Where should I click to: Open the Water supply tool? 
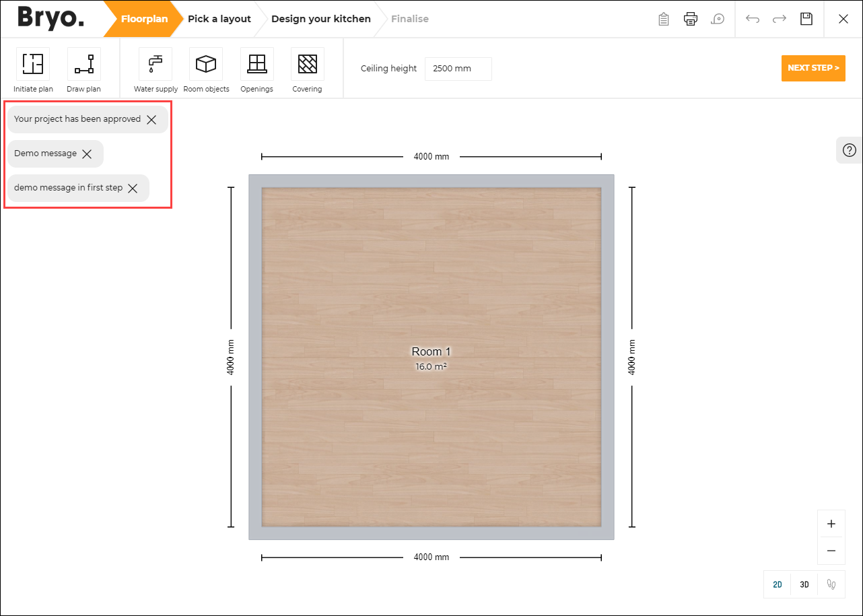tap(156, 64)
